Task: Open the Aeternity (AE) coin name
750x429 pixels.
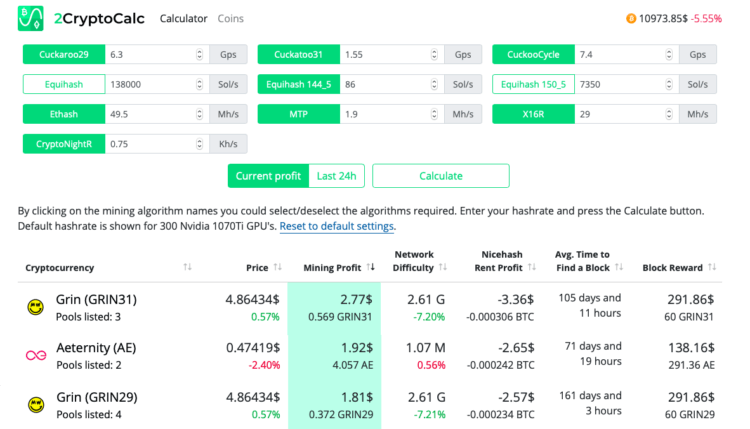Action: click(x=96, y=348)
